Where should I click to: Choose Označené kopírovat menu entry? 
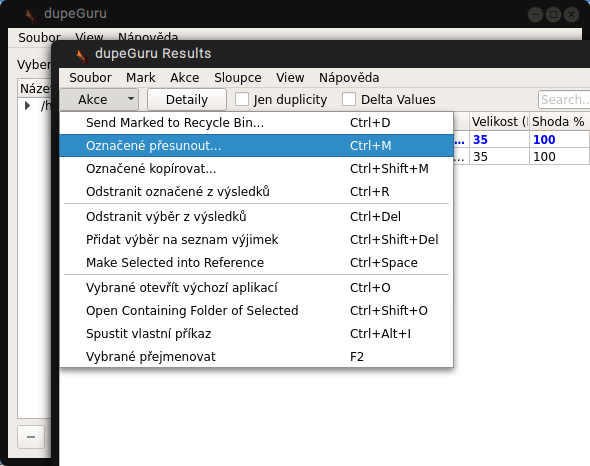(x=256, y=169)
